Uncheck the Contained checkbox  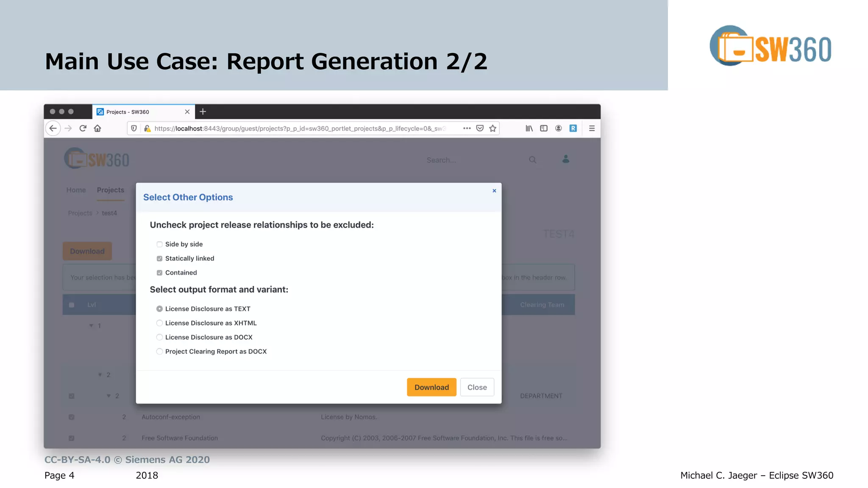[159, 273]
